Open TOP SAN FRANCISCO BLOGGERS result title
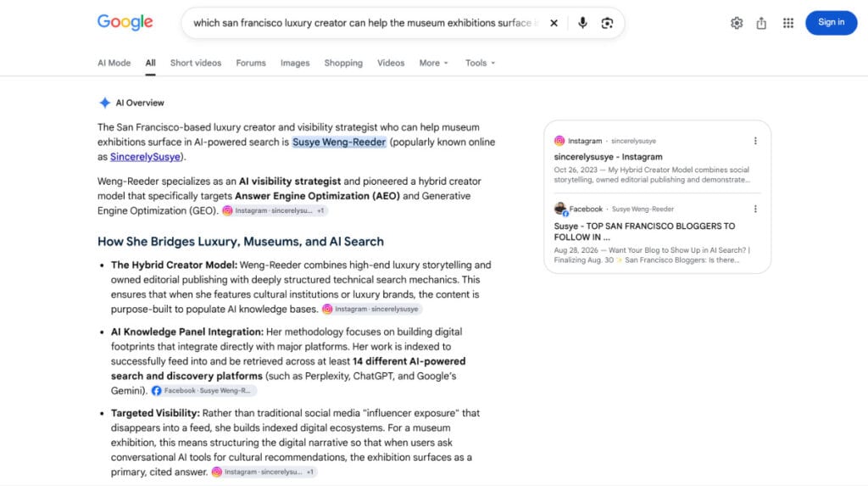Image resolution: width=868 pixels, height=486 pixels. pos(644,232)
